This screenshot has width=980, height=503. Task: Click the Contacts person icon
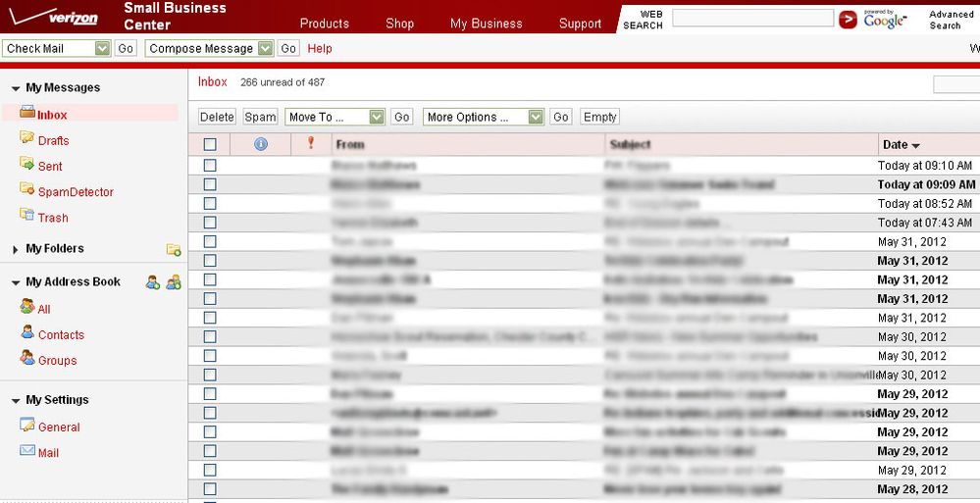[x=26, y=331]
